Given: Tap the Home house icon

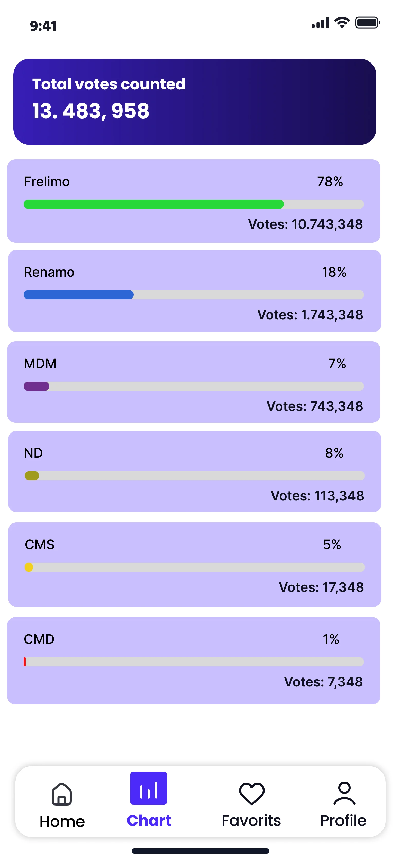Looking at the screenshot, I should pos(62,794).
